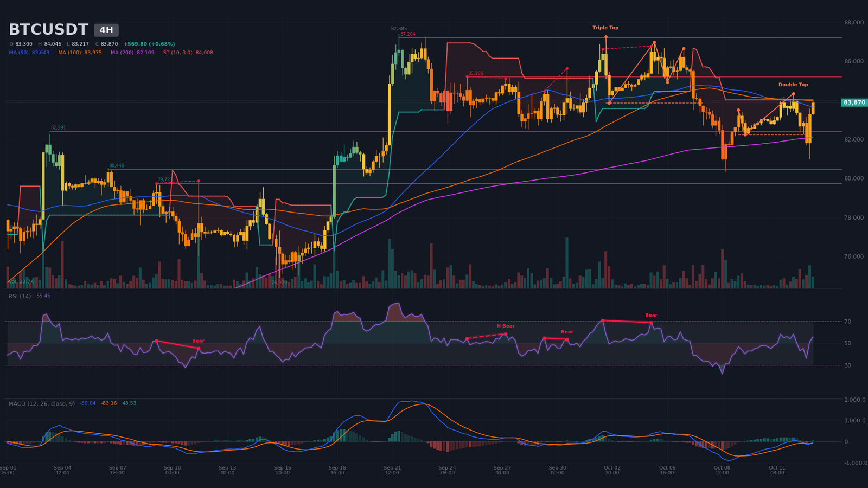Click the 76,000 price axis label
The height and width of the screenshot is (488, 868).
coord(854,256)
